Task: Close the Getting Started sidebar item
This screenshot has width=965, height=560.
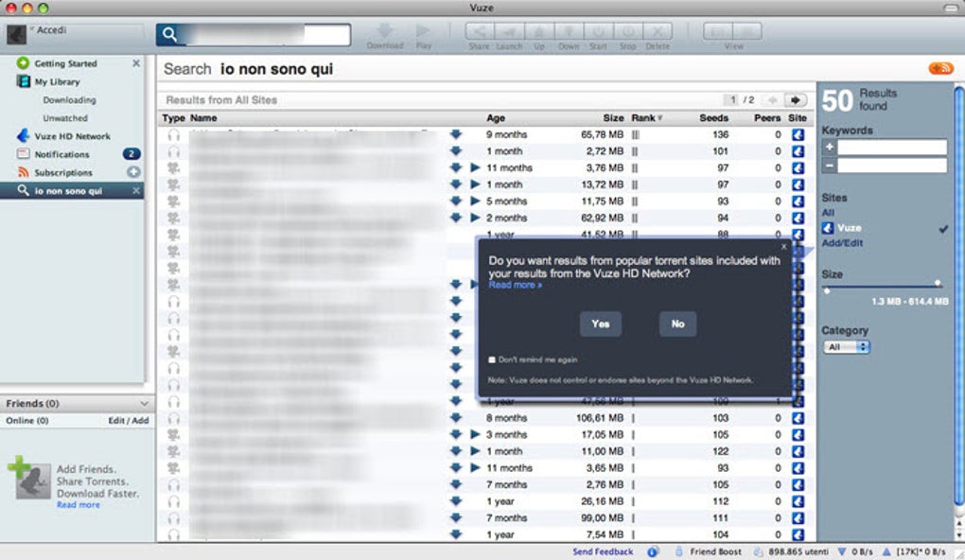Action: 136,63
